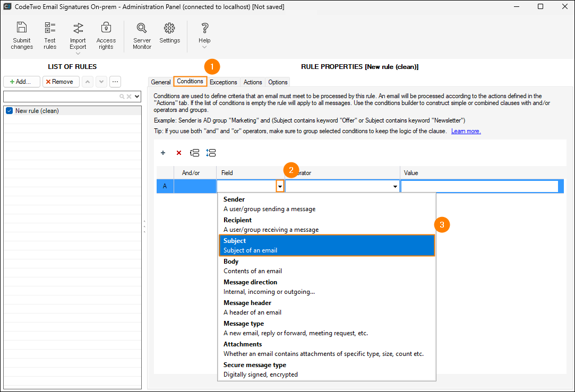Follow the Learn more link
The image size is (575, 392).
(466, 131)
